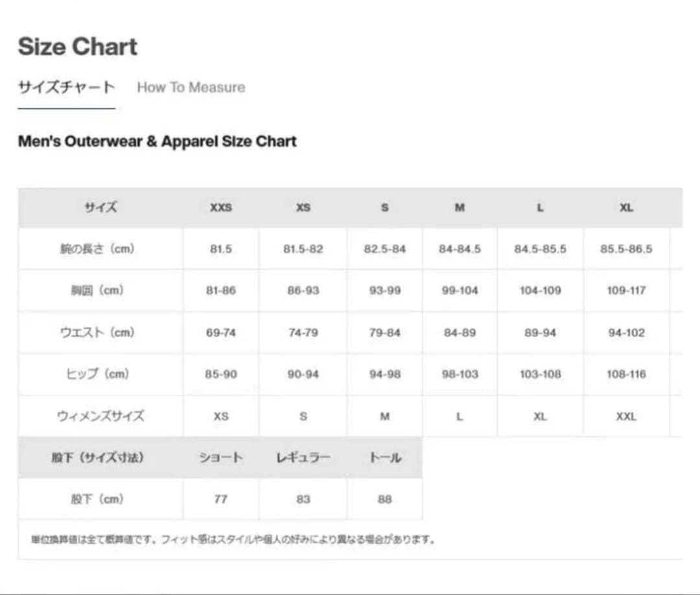Select the ウィメンズサイズ row label
Viewport: 700px width, 595px height.
(x=100, y=416)
